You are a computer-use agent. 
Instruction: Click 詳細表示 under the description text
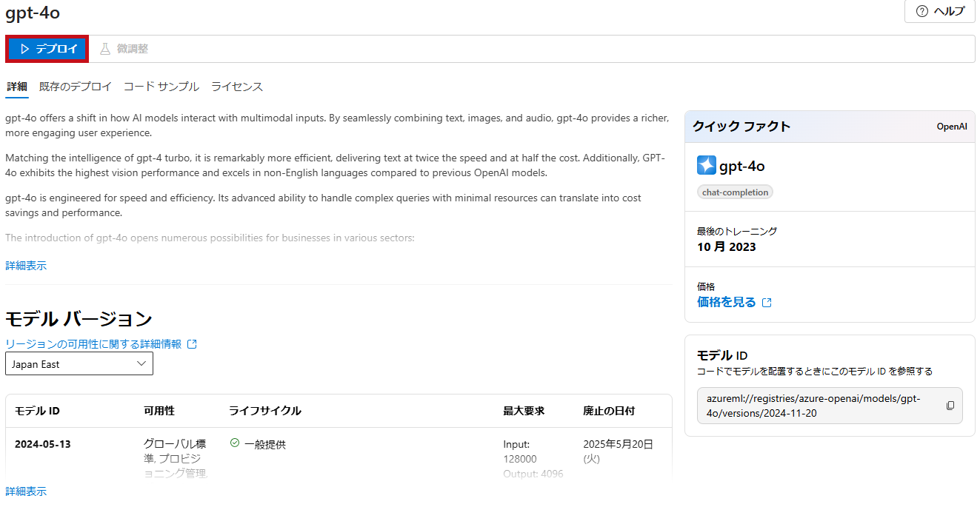[x=26, y=266]
